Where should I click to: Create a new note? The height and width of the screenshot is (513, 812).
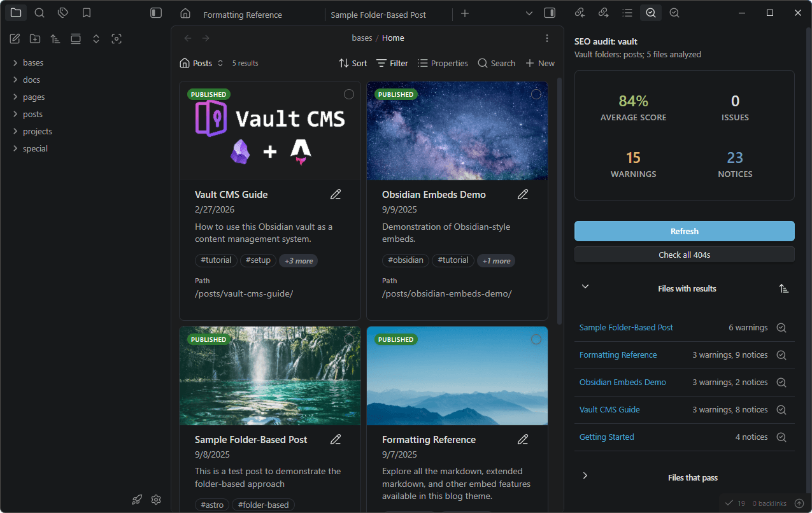(14, 38)
